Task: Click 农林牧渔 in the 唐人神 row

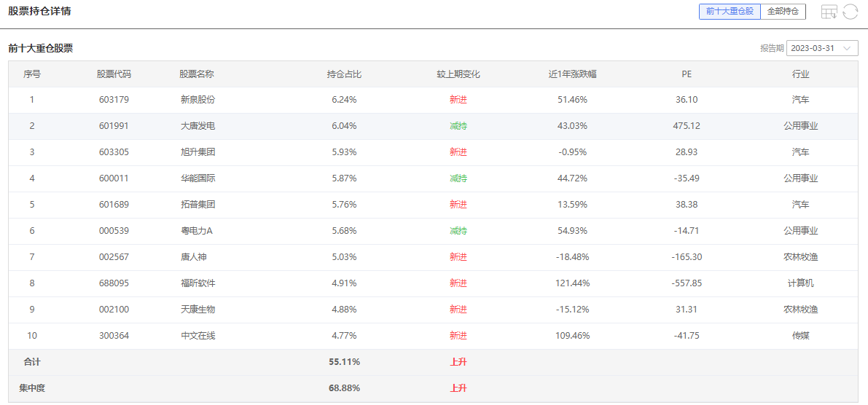Action: 800,256
